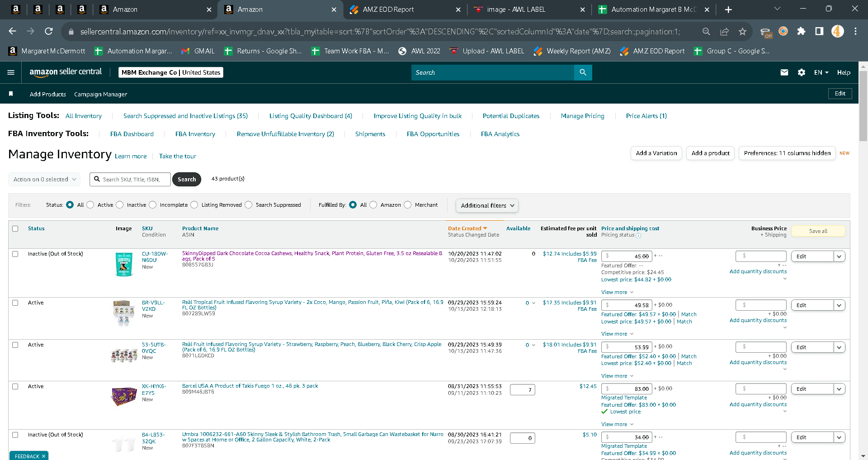868x460 pixels.
Task: Tick the select-all checkbox in table header
Action: tap(15, 229)
